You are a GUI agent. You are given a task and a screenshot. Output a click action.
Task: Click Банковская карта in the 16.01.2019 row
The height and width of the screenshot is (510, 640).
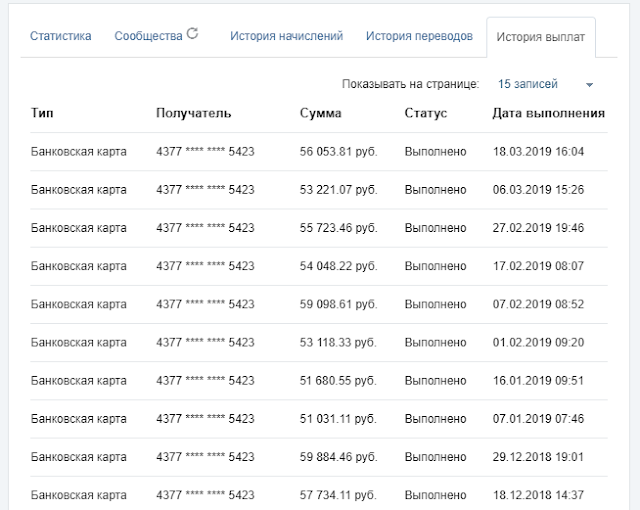click(79, 381)
